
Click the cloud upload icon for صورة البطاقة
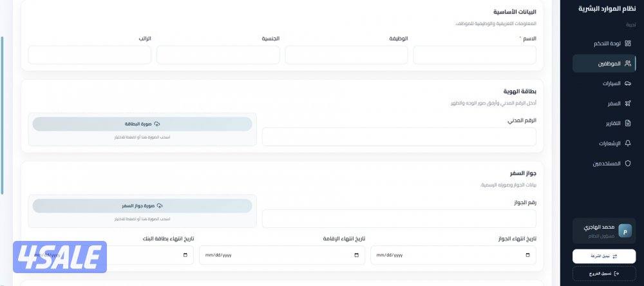point(157,124)
